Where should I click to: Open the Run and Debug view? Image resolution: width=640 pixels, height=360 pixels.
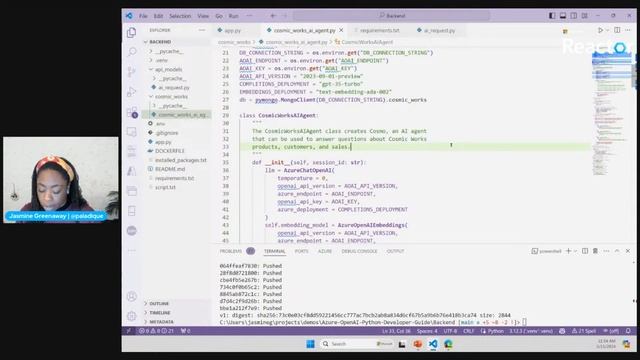pyautogui.click(x=131, y=92)
